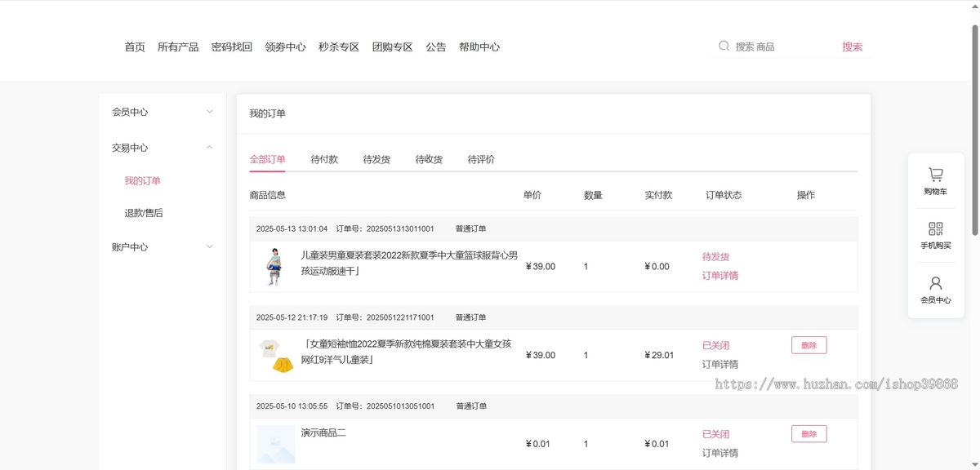View 订单详情 for the 待发货 order
Image resolution: width=980 pixels, height=470 pixels.
coord(719,276)
